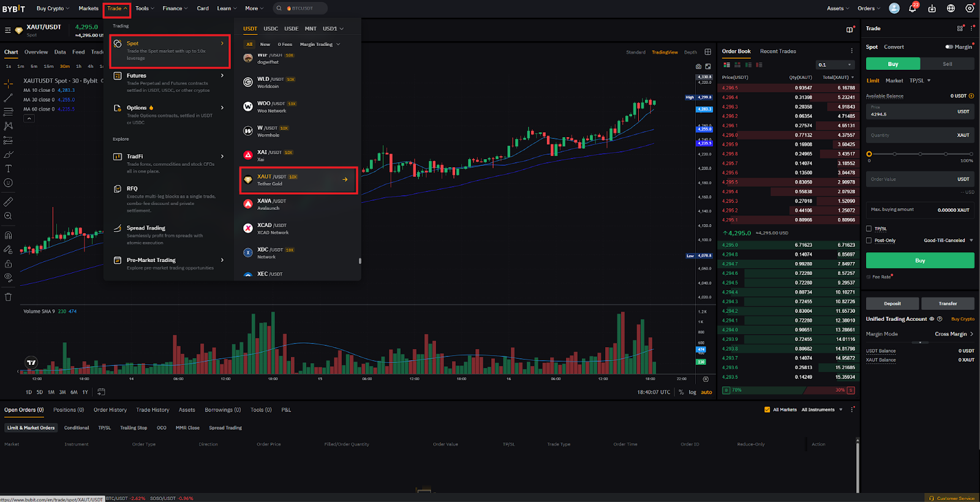The height and width of the screenshot is (502, 980).
Task: Click the trash remove drawings icon
Action: pos(9,297)
